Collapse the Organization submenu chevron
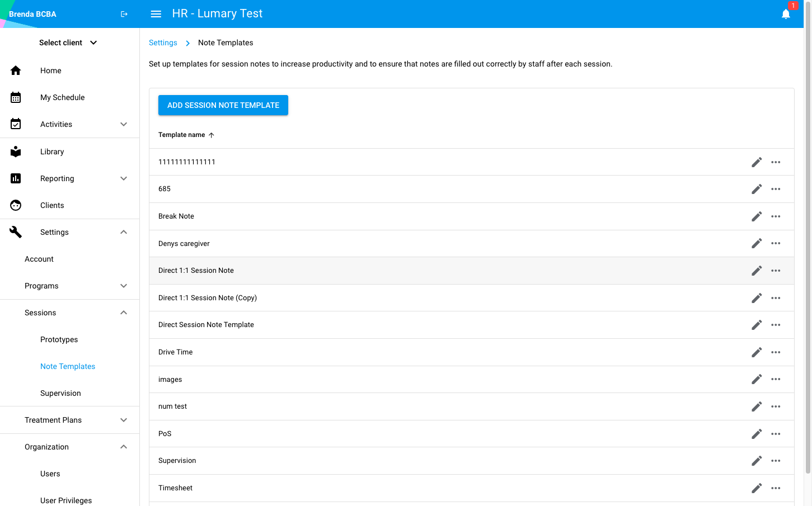The width and height of the screenshot is (812, 506). [124, 447]
